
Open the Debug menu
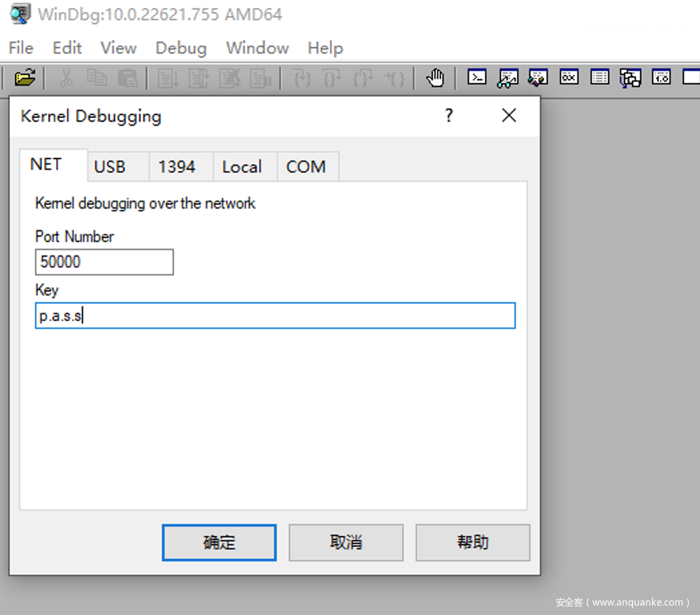coord(181,48)
